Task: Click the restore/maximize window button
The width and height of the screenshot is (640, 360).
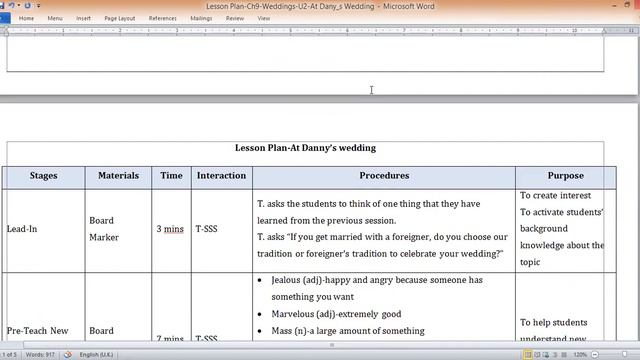Action: tap(627, 5)
